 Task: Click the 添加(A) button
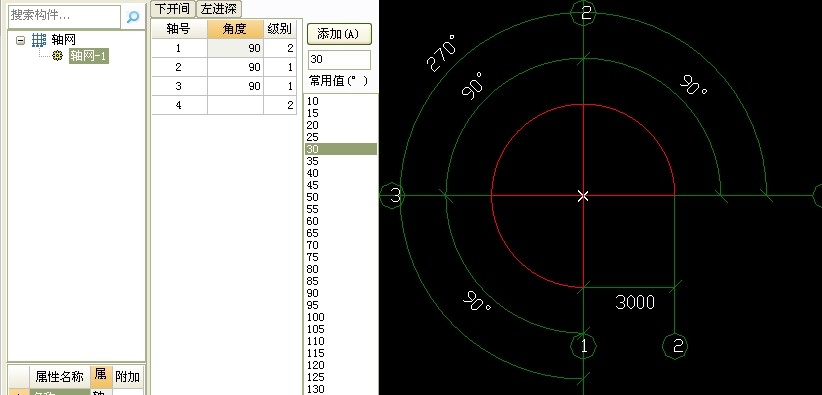[339, 34]
